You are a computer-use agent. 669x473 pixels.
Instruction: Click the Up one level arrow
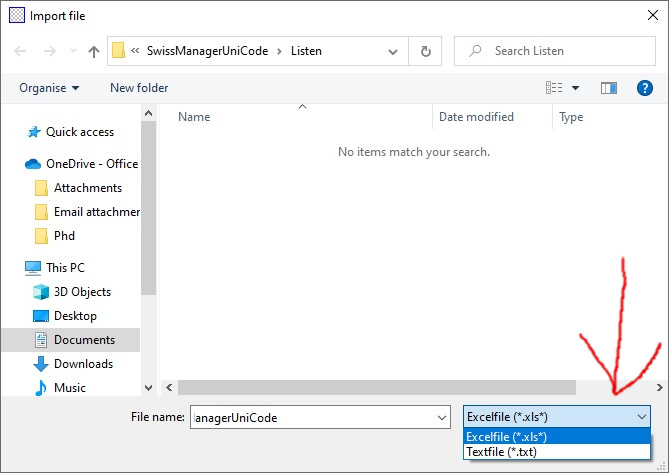[x=94, y=51]
